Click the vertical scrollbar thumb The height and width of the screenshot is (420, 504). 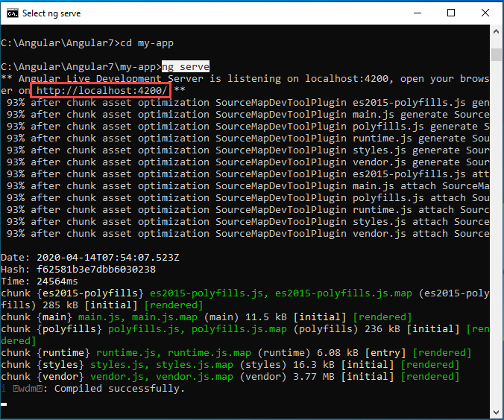pyautogui.click(x=496, y=54)
